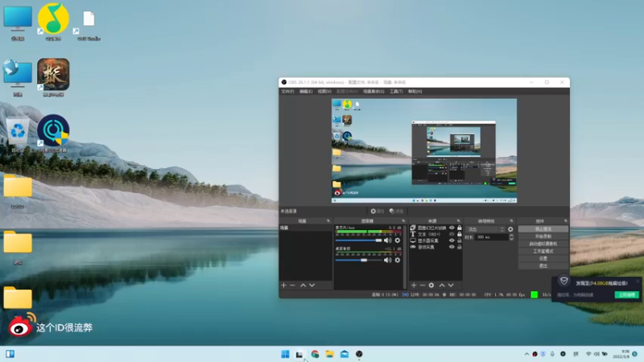
Task: Open the 帮助(H) menu in OBS
Action: click(415, 92)
